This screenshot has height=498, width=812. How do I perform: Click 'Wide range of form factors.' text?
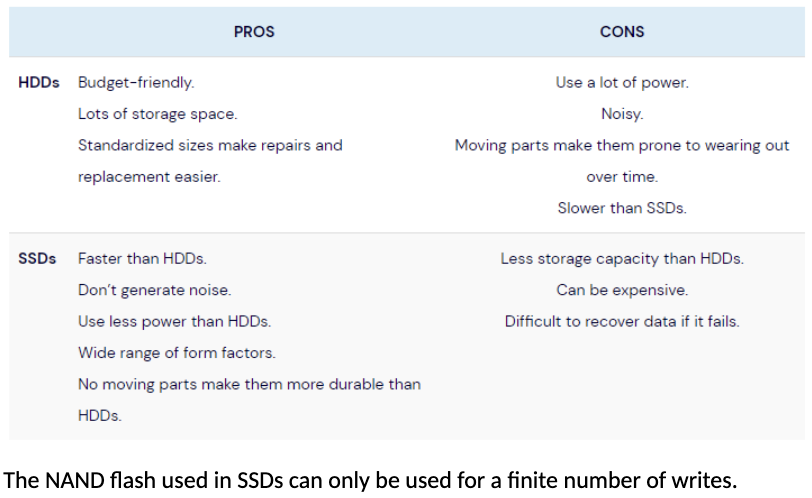tap(176, 353)
